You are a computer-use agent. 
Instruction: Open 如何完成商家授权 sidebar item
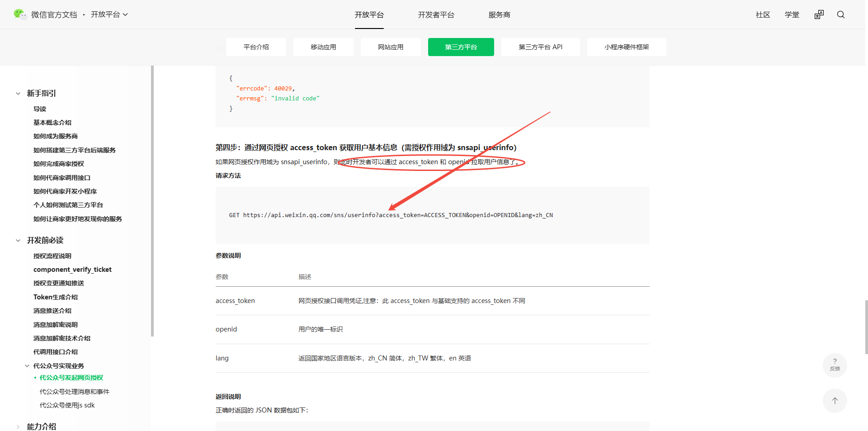(x=59, y=164)
